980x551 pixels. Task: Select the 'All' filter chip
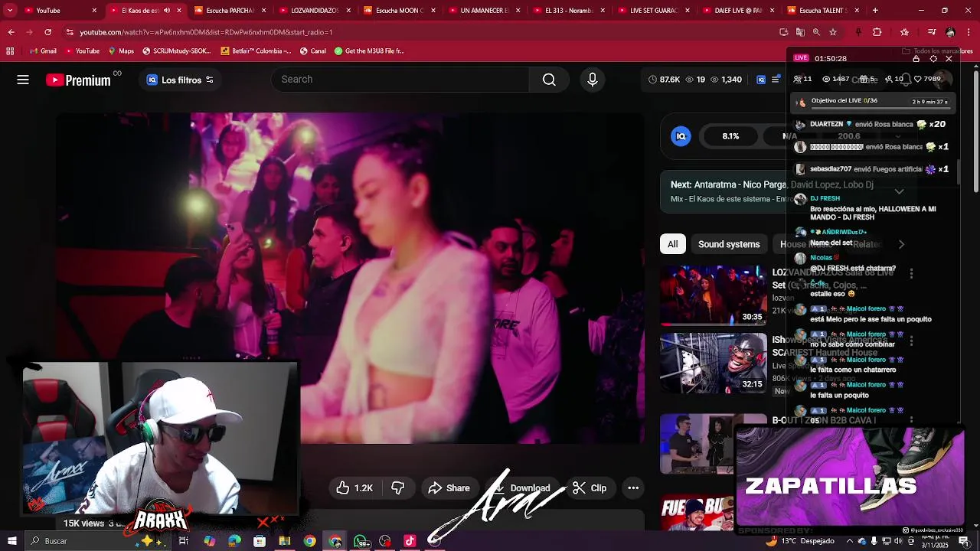click(672, 244)
